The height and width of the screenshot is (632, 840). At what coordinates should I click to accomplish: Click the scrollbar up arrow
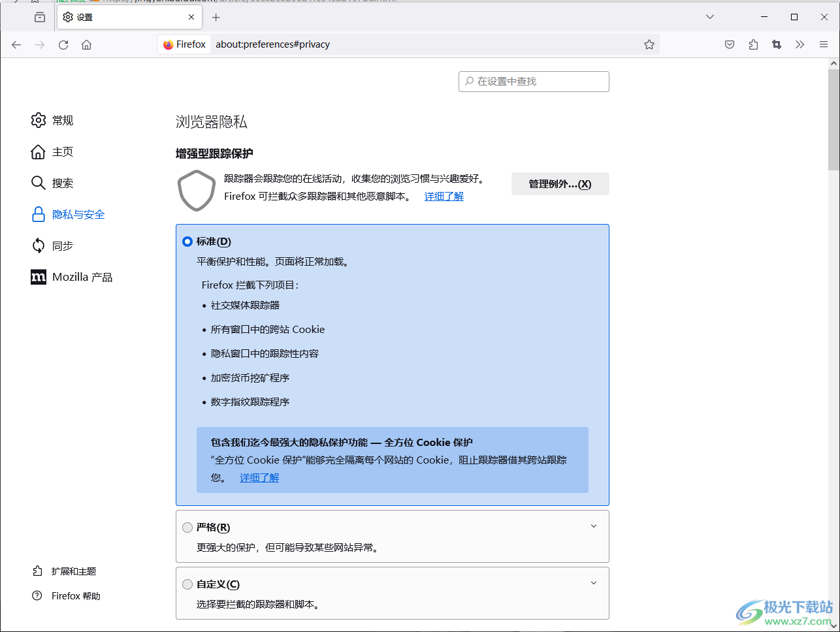[833, 63]
